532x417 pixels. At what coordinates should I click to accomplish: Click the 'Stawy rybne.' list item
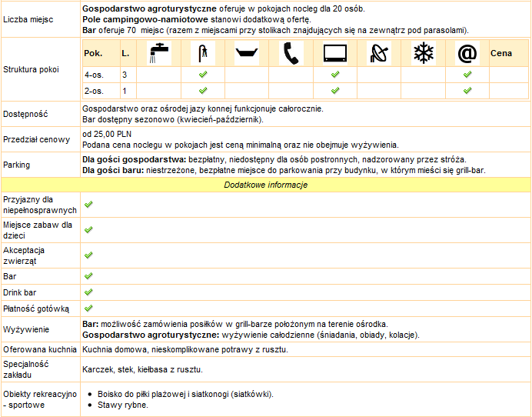[123, 405]
